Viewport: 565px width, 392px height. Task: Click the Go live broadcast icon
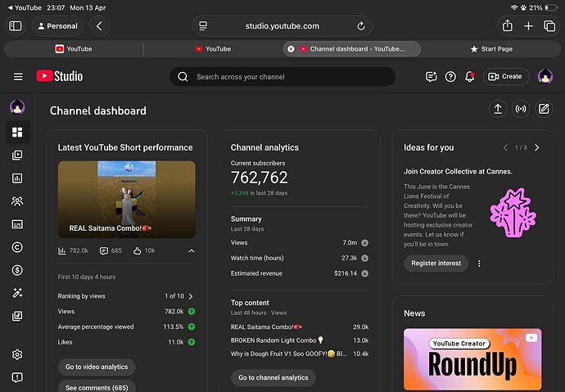(x=521, y=109)
